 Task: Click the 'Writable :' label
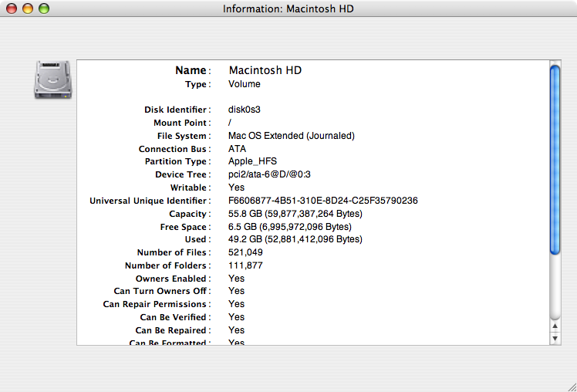click(191, 188)
